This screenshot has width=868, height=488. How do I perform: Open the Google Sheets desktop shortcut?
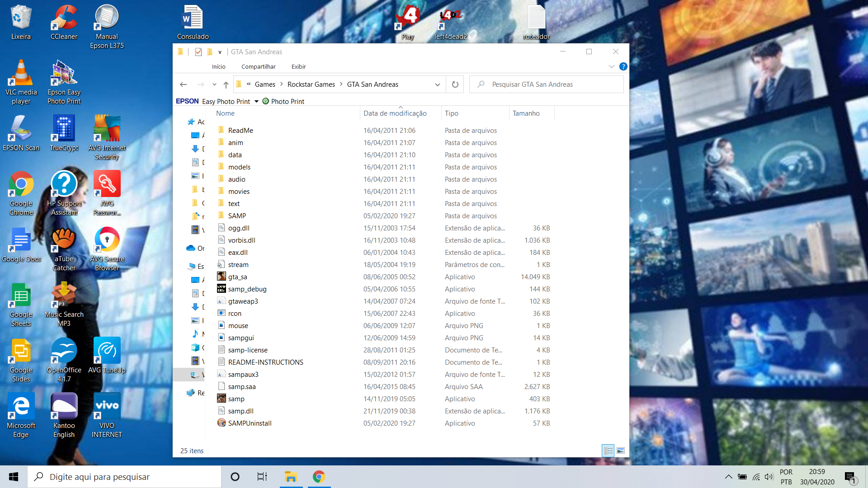tap(21, 305)
